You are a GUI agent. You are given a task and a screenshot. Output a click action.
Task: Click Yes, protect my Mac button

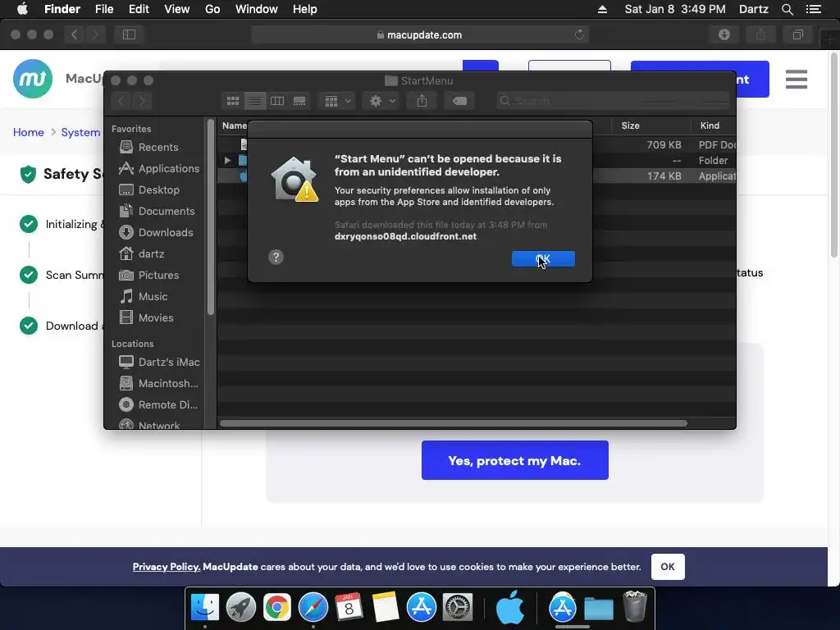(515, 460)
